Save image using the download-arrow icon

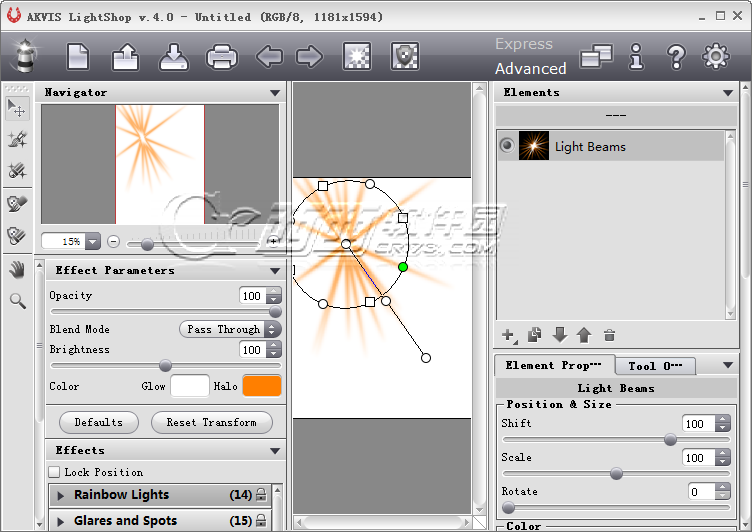[174, 57]
